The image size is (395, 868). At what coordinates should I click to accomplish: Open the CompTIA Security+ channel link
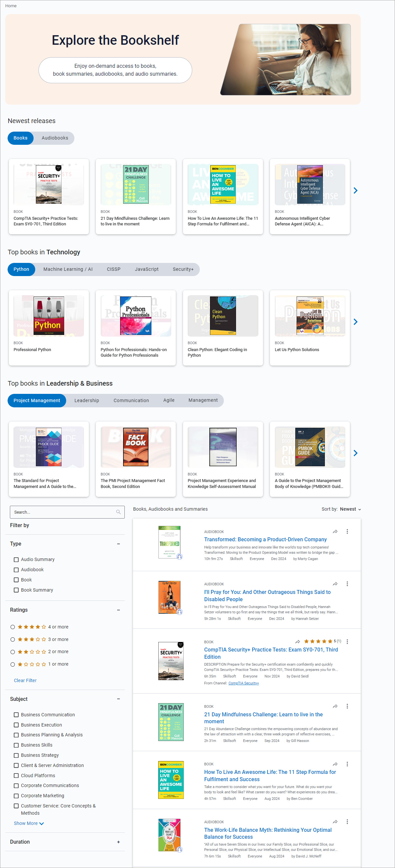244,683
